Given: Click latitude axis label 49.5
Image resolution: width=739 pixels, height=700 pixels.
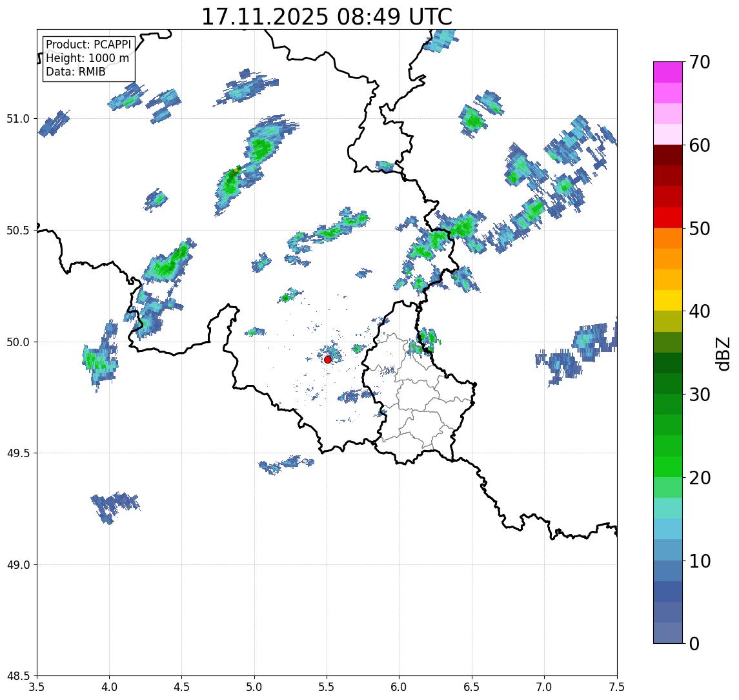Looking at the screenshot, I should click(x=17, y=453).
